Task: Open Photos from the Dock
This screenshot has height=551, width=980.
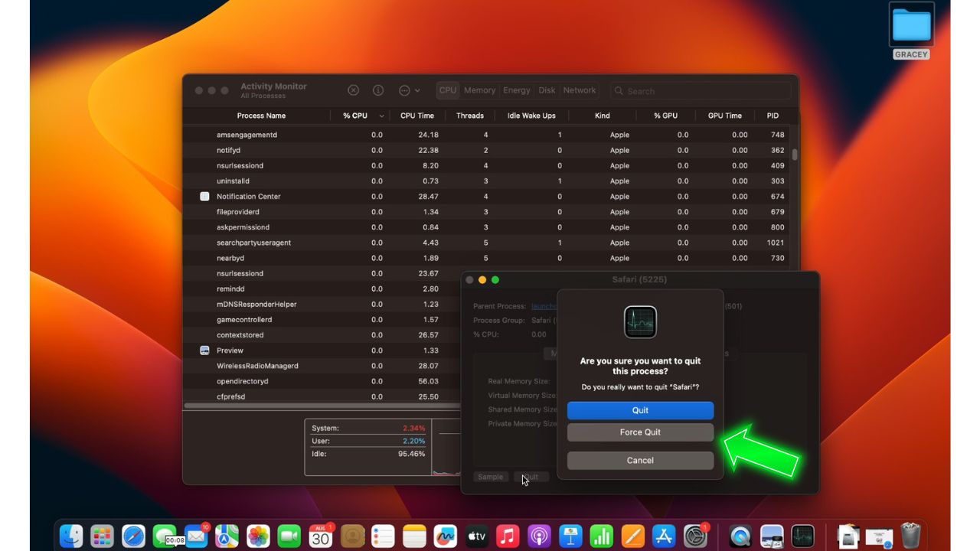Action: tap(258, 536)
